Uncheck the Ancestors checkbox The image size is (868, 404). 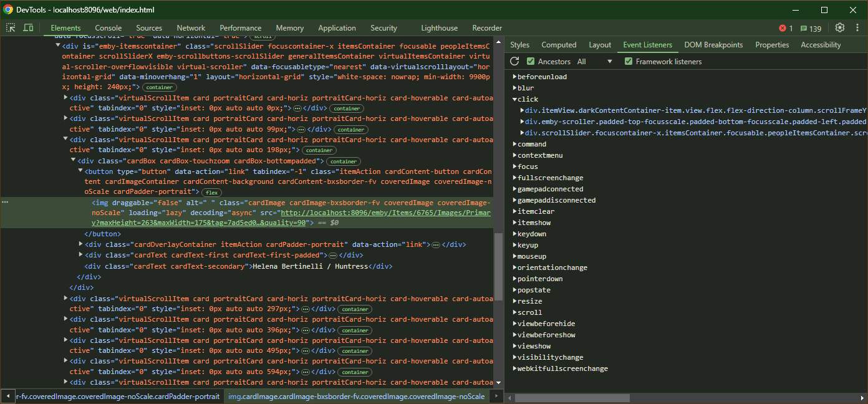[531, 61]
